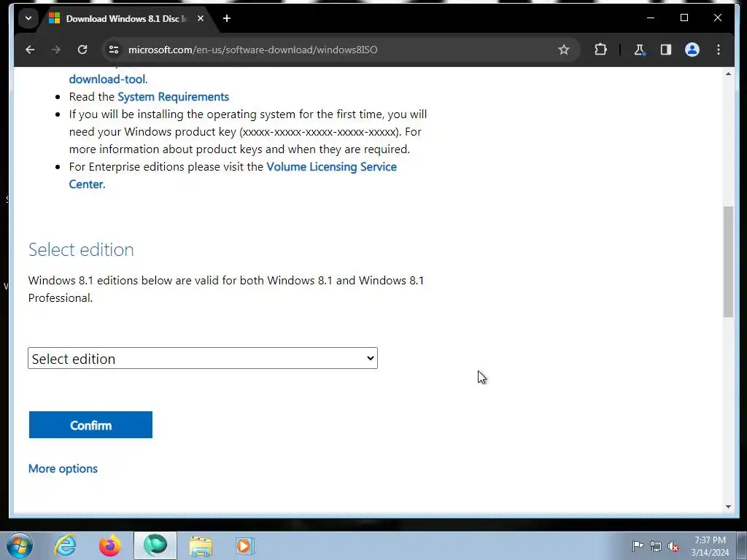Open a new browser tab

[227, 18]
